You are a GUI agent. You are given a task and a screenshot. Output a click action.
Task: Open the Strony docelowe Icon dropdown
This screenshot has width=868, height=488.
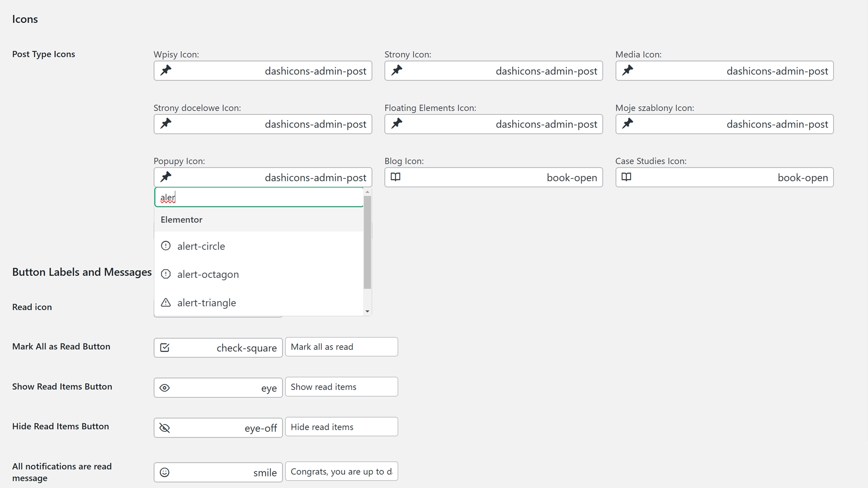click(263, 124)
